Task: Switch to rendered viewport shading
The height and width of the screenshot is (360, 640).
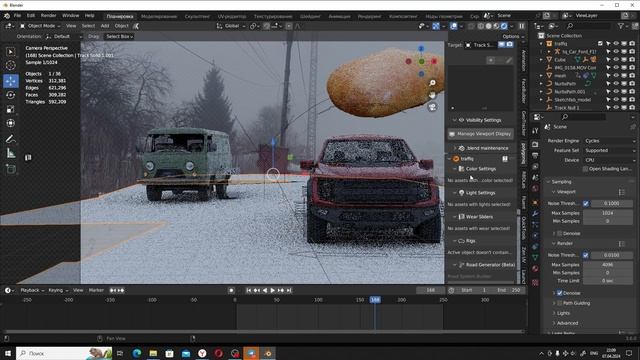Action: pos(504,26)
